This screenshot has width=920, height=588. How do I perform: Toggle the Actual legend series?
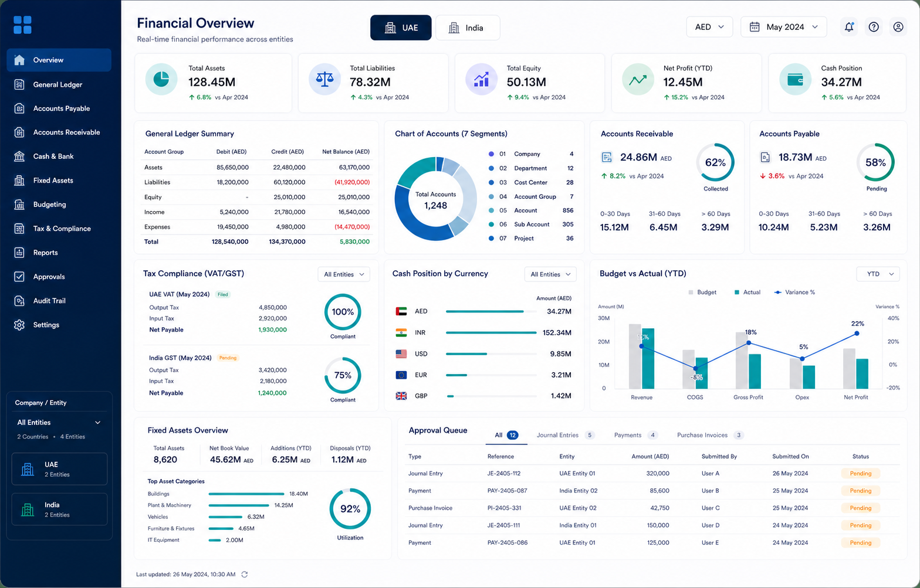coord(747,292)
